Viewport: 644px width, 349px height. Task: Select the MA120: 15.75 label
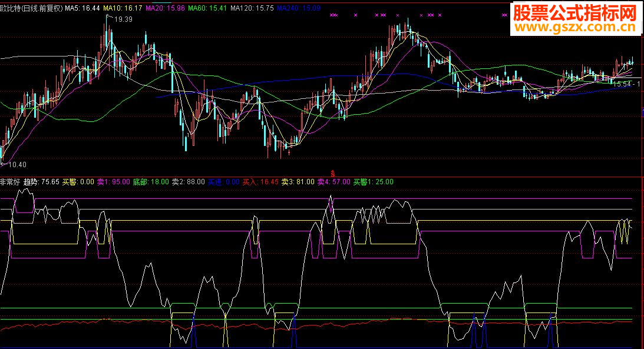tap(252, 8)
